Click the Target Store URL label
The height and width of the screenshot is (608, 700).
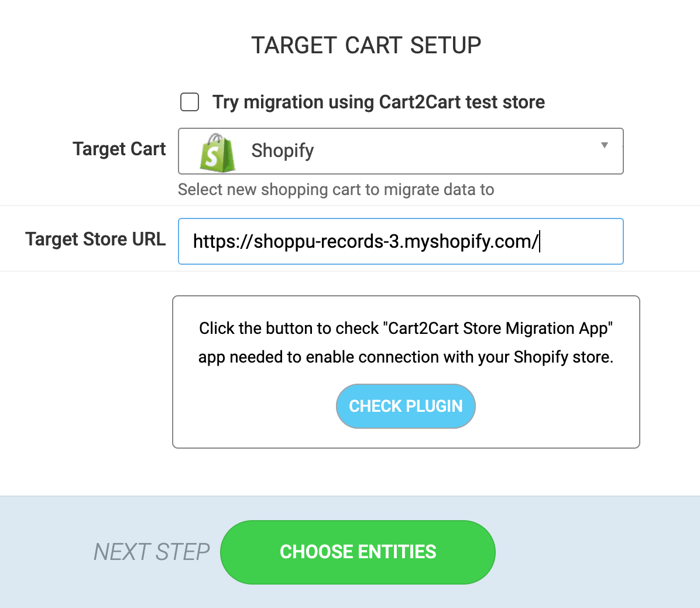tap(95, 239)
